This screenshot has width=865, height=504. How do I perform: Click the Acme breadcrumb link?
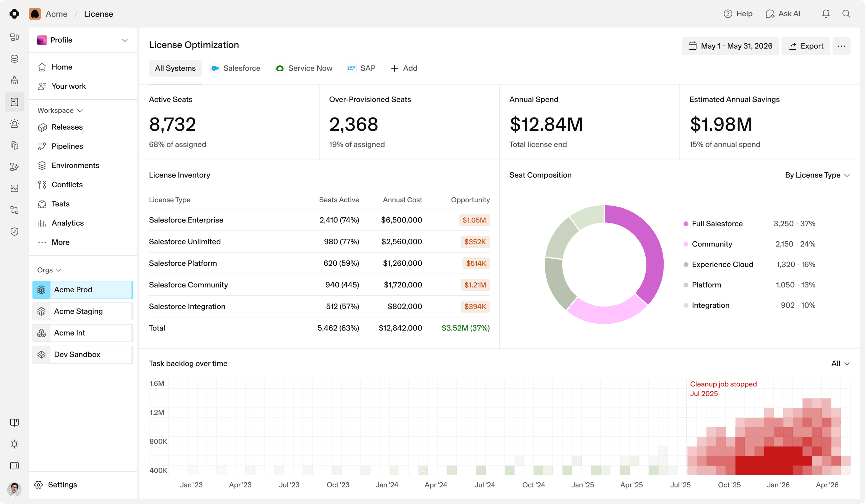[x=57, y=14]
